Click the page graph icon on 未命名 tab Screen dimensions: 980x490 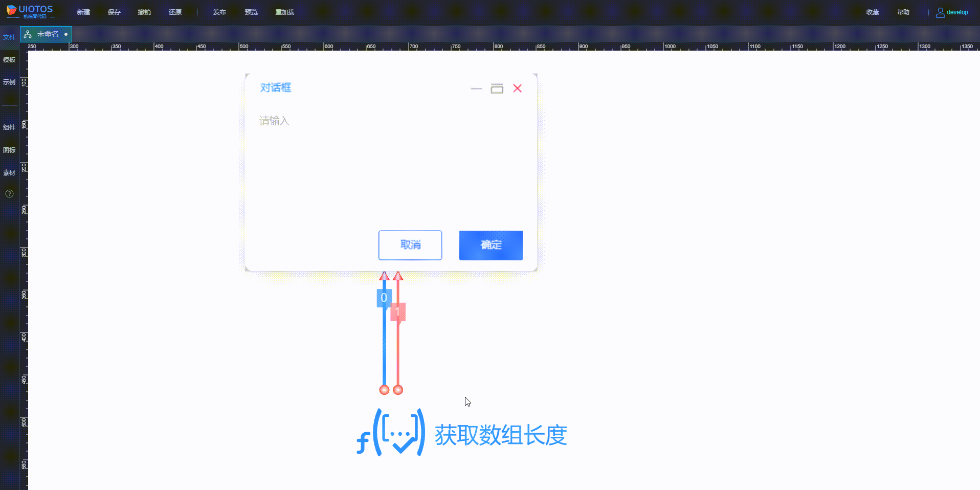click(28, 34)
